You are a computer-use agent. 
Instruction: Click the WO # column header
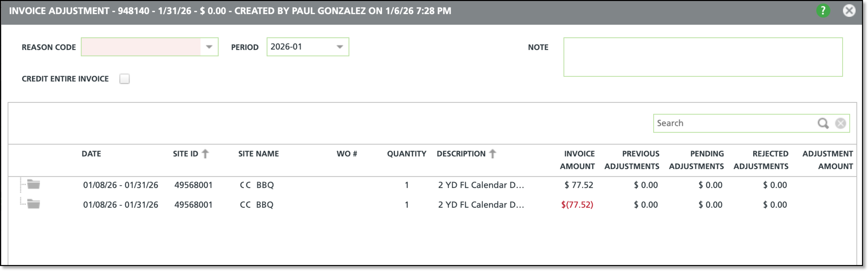[x=347, y=154]
